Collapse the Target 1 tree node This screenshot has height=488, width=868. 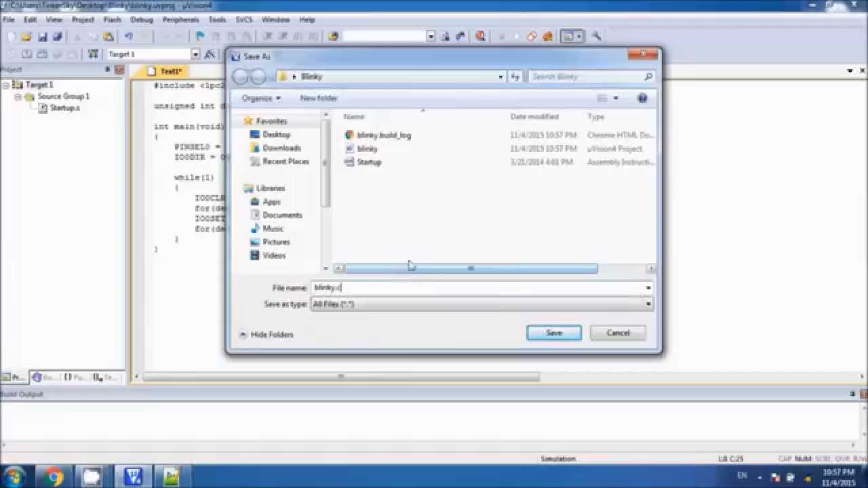coord(6,85)
